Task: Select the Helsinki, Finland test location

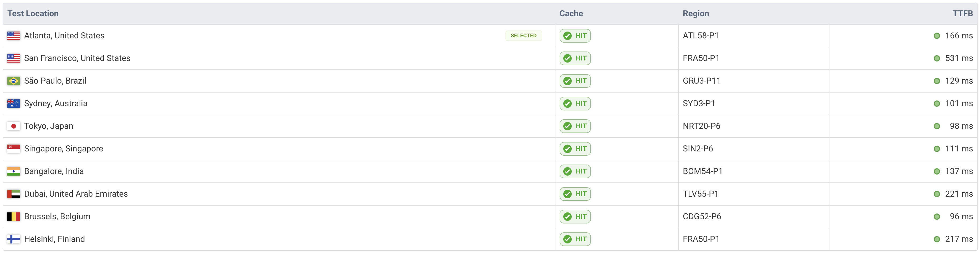Action: pyautogui.click(x=54, y=239)
